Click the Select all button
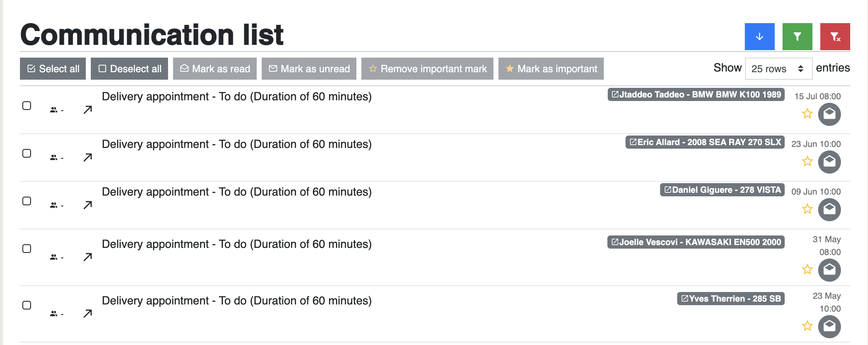 53,69
